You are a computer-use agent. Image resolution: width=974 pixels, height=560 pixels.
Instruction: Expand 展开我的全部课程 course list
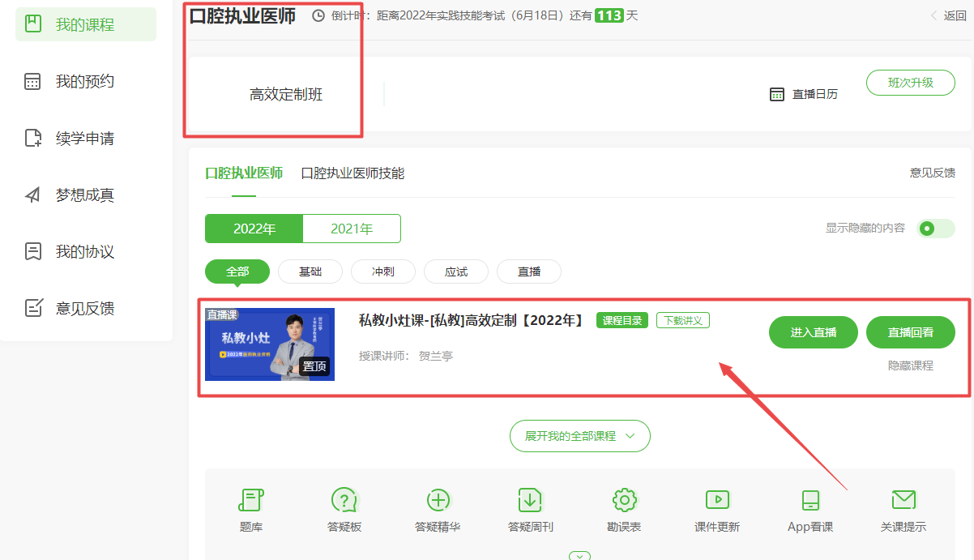(x=579, y=436)
